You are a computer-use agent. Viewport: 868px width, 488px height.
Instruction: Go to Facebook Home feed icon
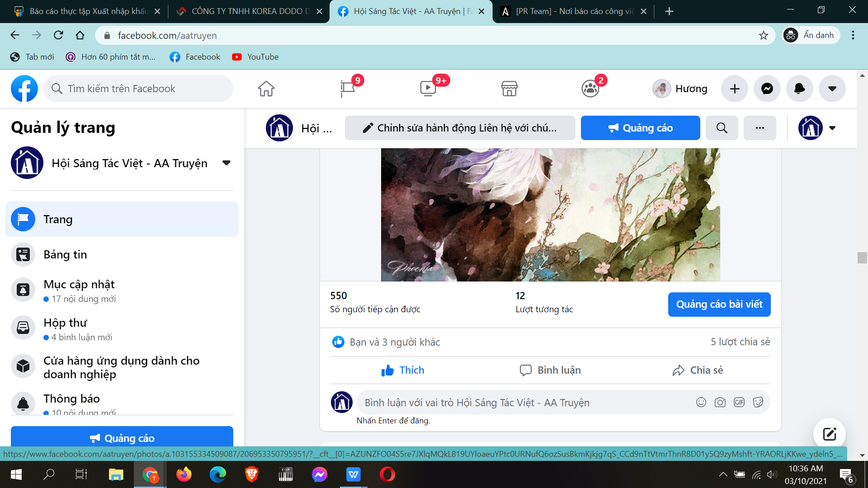click(x=266, y=89)
